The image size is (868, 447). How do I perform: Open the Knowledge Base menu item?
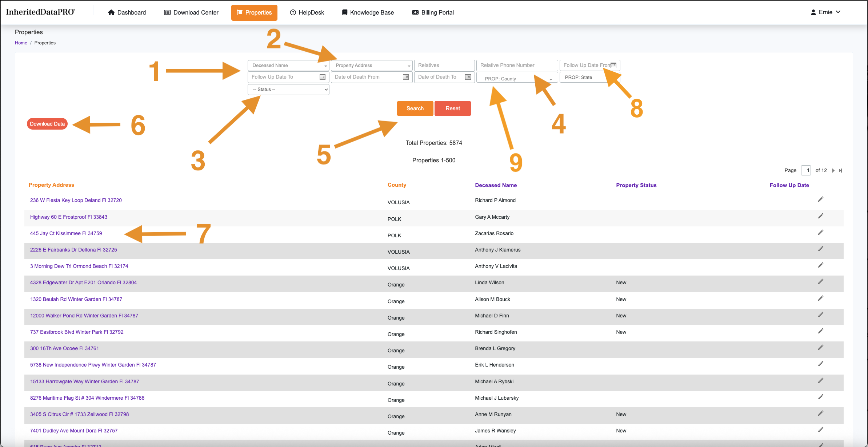pos(368,13)
